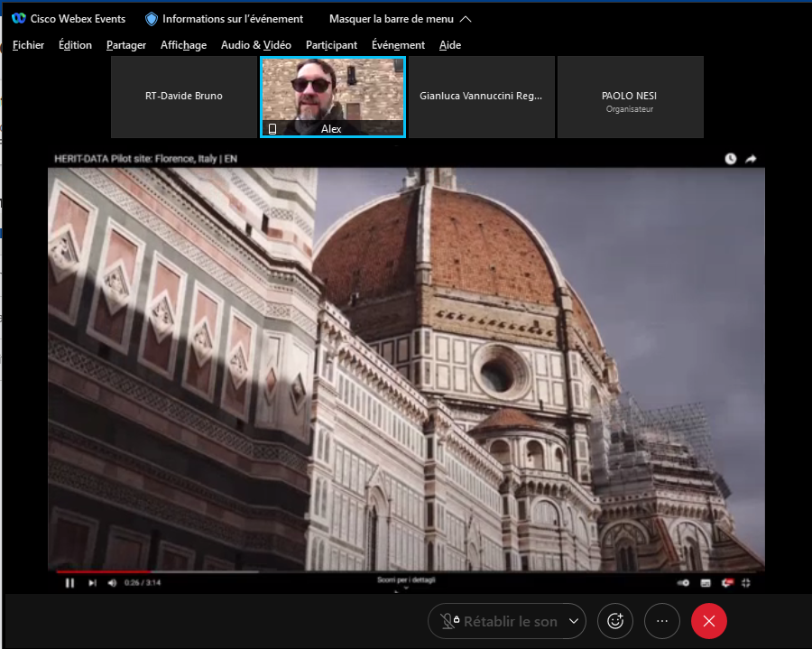The height and width of the screenshot is (649, 812).
Task: Click 'Scorri per i dettagli' text
Action: point(406,579)
